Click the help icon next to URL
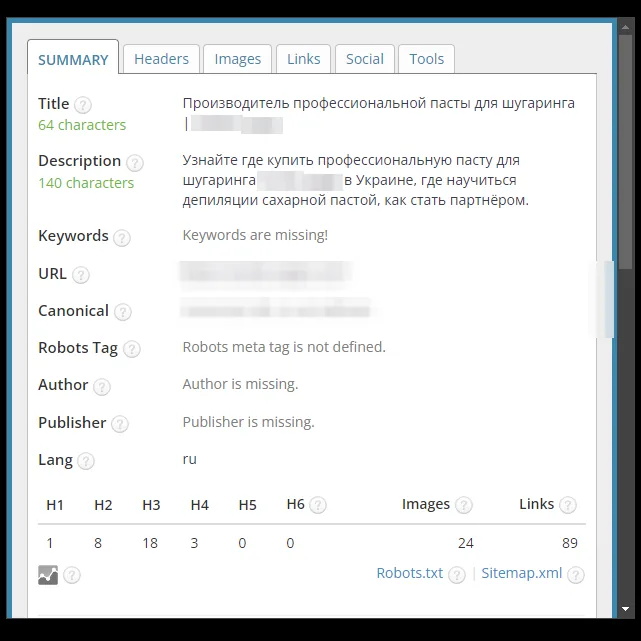 pos(81,275)
